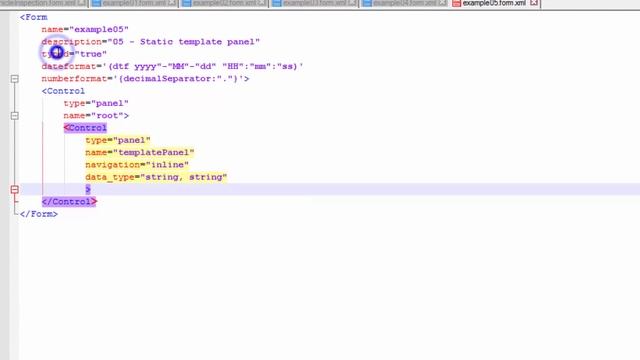Collapse the Form tag fold marker at numberformat line
The width and height of the screenshot is (640, 360).
15,79
